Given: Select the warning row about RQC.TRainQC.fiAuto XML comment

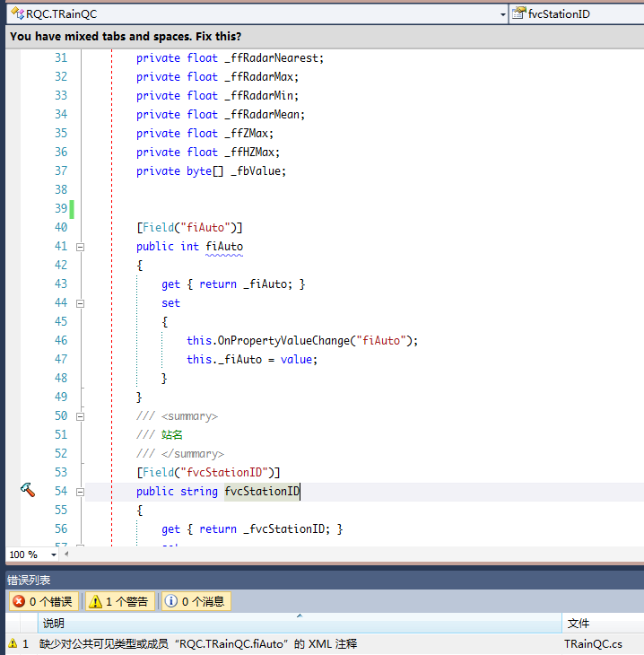Looking at the screenshot, I should (x=325, y=643).
